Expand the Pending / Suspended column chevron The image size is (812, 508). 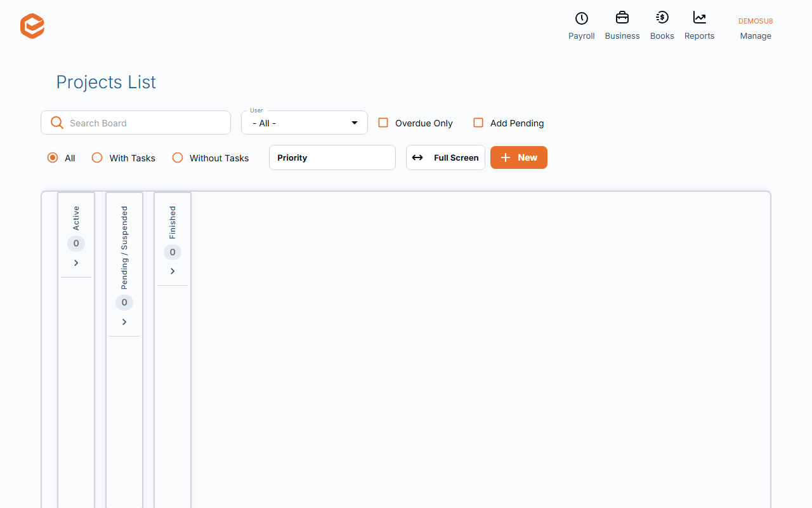coord(124,322)
